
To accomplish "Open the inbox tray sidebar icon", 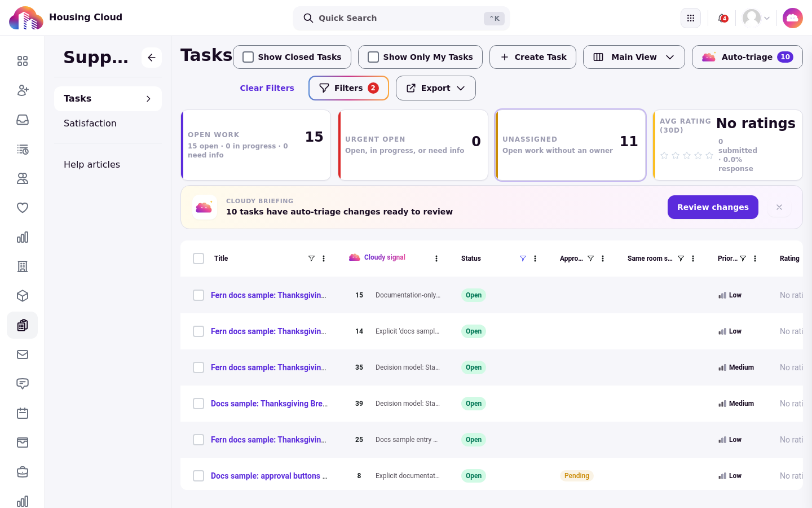I will coord(23,120).
